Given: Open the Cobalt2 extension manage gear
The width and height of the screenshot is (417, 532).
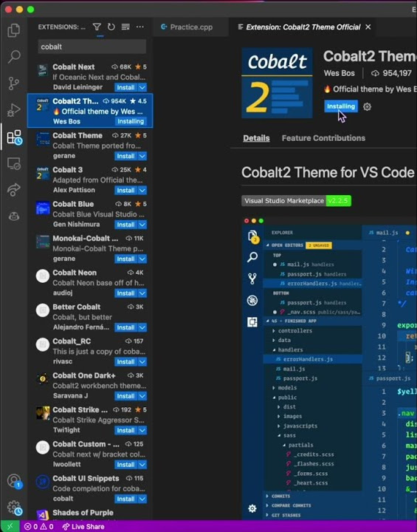Looking at the screenshot, I should pos(367,106).
